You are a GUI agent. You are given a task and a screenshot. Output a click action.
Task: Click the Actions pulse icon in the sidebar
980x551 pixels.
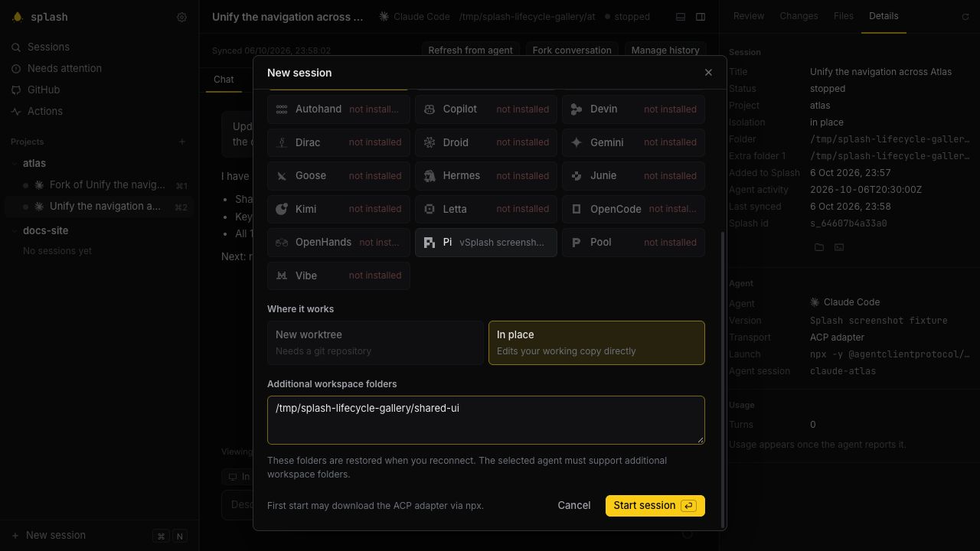16,112
